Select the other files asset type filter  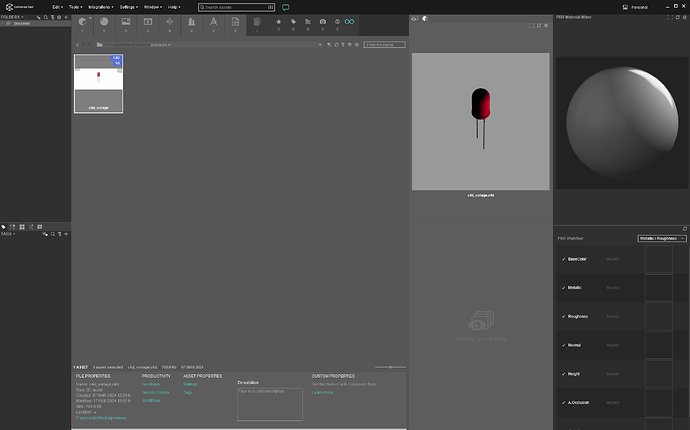[257, 22]
